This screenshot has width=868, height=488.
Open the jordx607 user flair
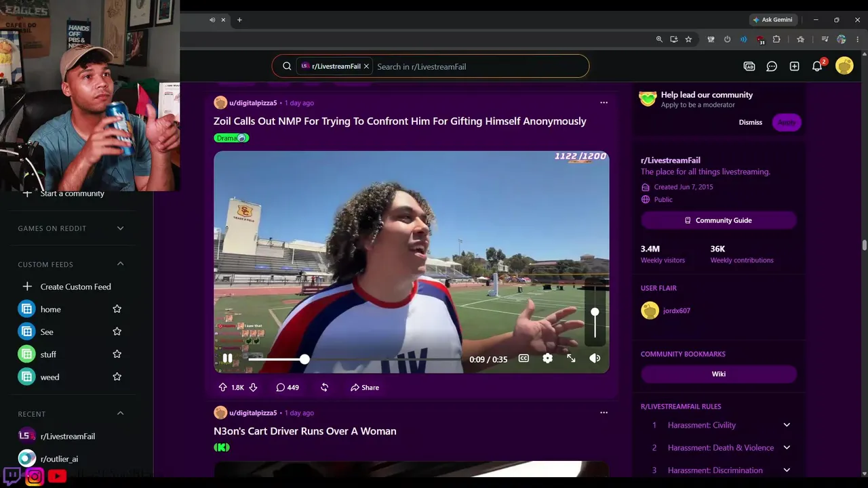tap(666, 310)
